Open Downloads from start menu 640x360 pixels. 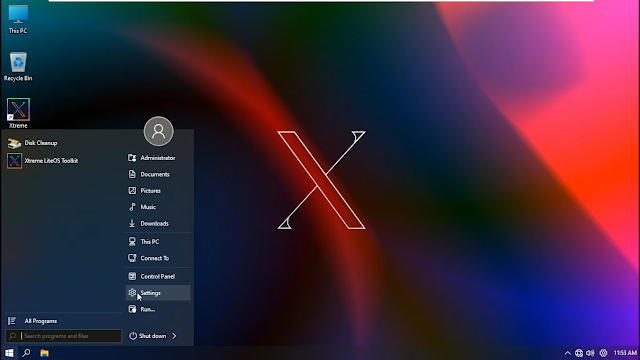click(x=158, y=223)
